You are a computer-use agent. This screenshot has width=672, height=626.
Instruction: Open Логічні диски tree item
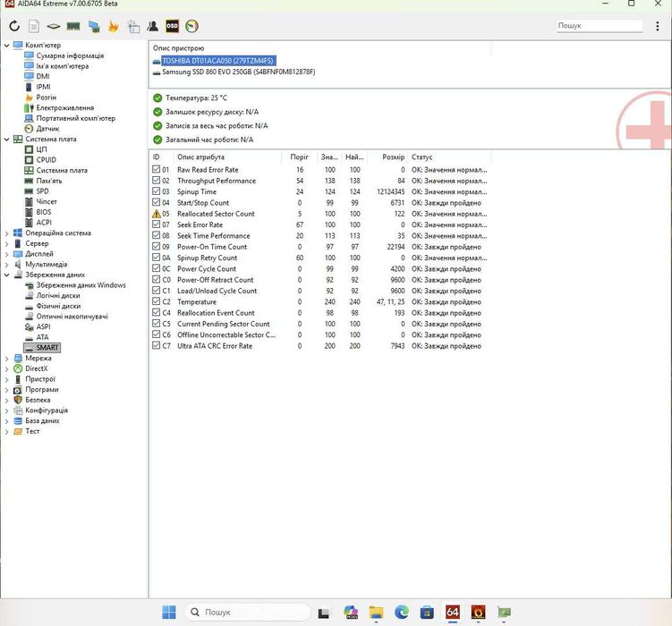pyautogui.click(x=58, y=295)
